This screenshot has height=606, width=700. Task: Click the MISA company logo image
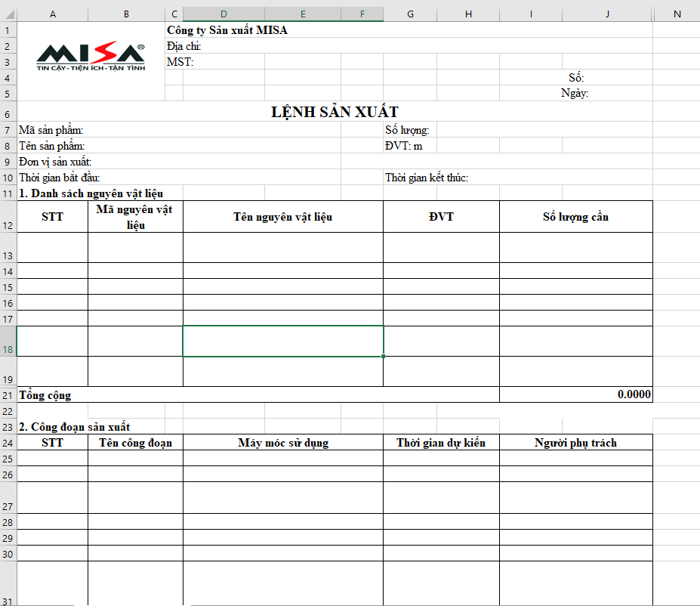pos(91,57)
